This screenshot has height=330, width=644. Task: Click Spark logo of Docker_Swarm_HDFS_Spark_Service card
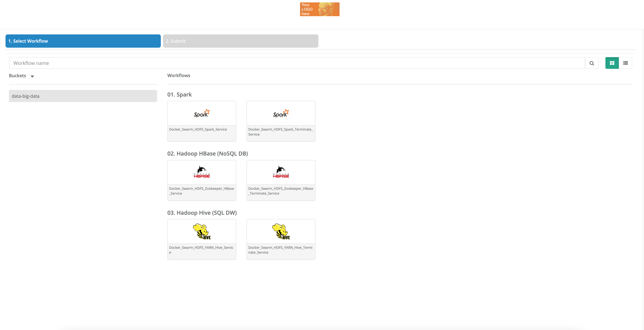point(201,113)
